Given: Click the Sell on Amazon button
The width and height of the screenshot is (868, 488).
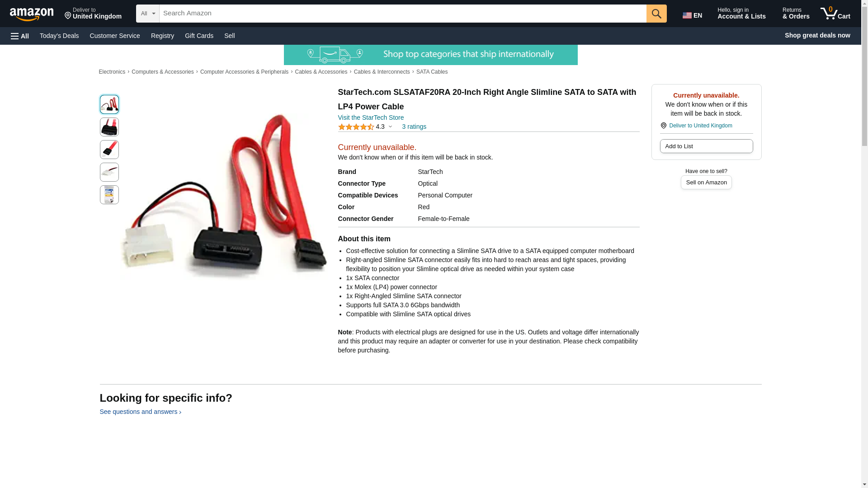Looking at the screenshot, I should pyautogui.click(x=706, y=183).
